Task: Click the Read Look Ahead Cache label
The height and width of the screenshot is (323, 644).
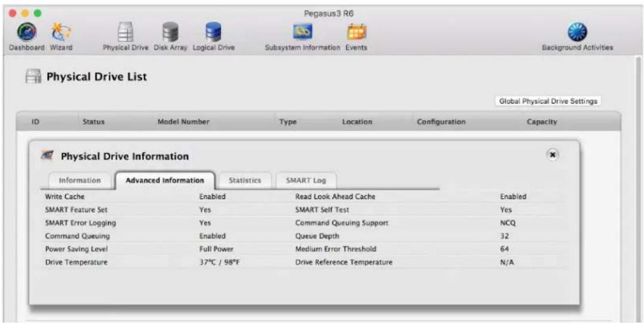Action: coord(335,197)
